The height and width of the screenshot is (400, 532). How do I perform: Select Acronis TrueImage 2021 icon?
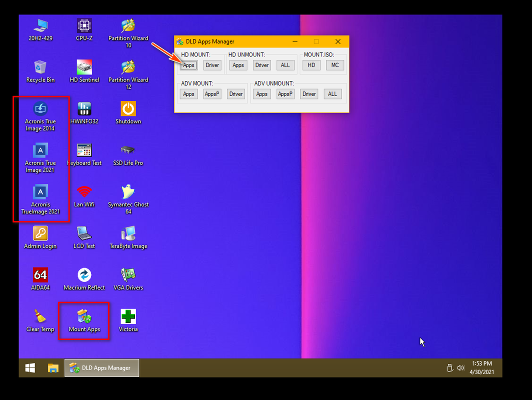[40, 199]
